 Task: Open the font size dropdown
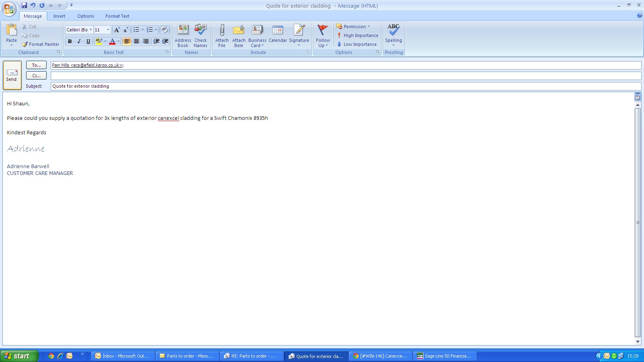[108, 30]
